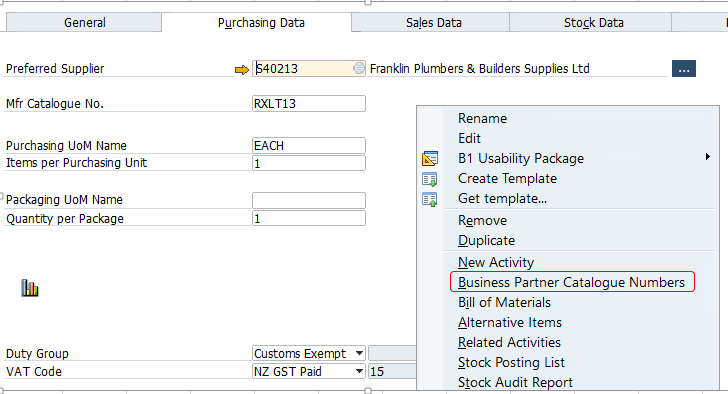Select the Purchasing Data tab
The width and height of the screenshot is (728, 394).
pyautogui.click(x=261, y=23)
